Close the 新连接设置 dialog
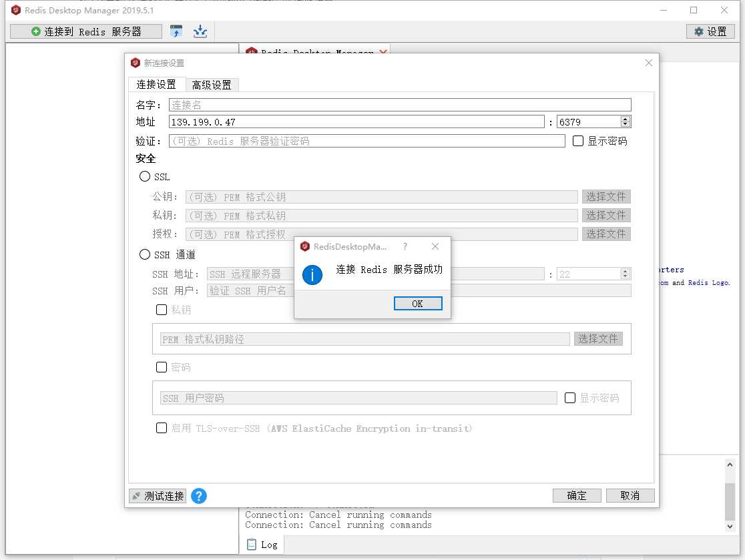The width and height of the screenshot is (745, 560). (649, 63)
